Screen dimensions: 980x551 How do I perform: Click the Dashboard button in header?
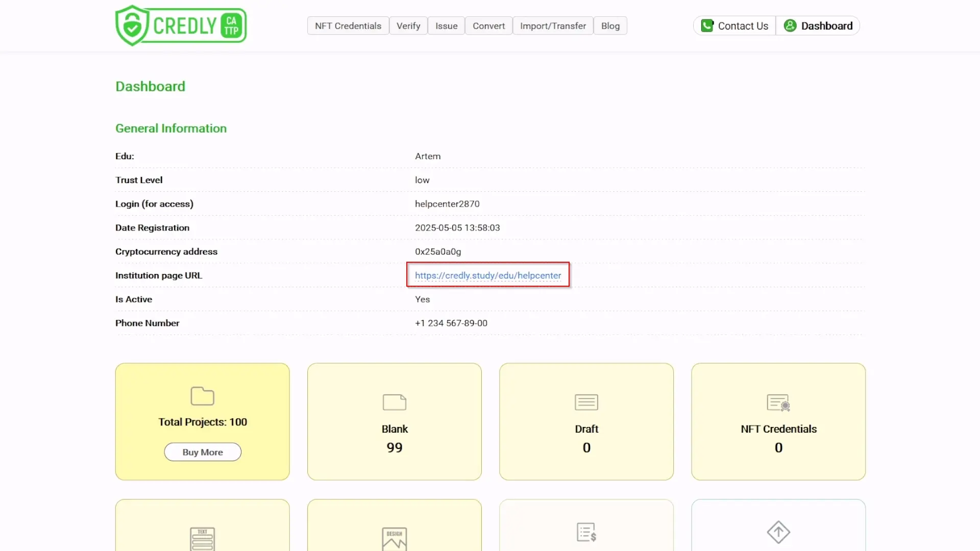(x=818, y=26)
